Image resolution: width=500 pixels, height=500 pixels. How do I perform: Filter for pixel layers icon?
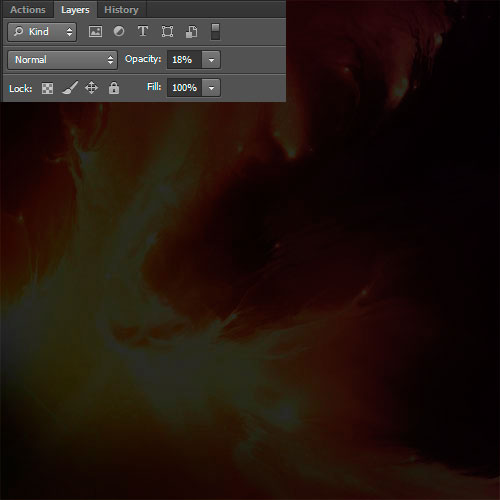pyautogui.click(x=95, y=32)
